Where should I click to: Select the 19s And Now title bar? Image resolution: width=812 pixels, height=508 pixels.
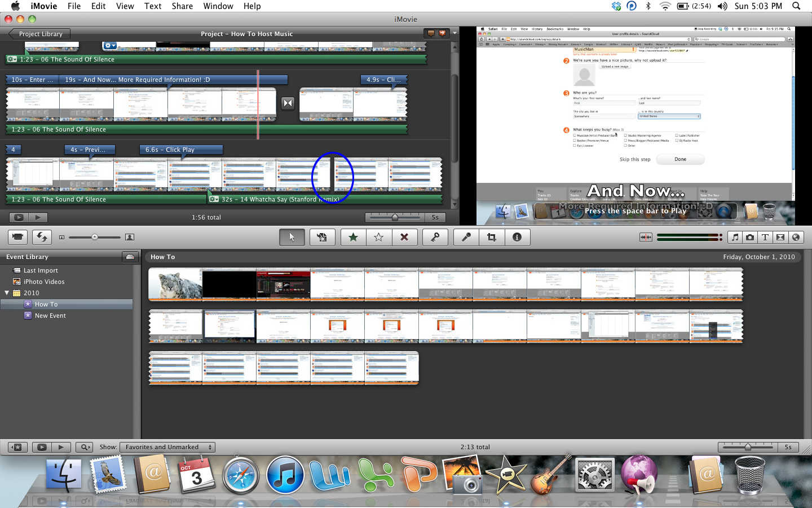pyautogui.click(x=173, y=80)
